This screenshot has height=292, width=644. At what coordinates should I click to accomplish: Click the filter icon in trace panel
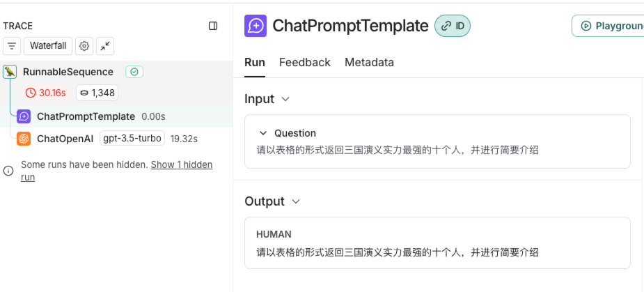click(11, 46)
